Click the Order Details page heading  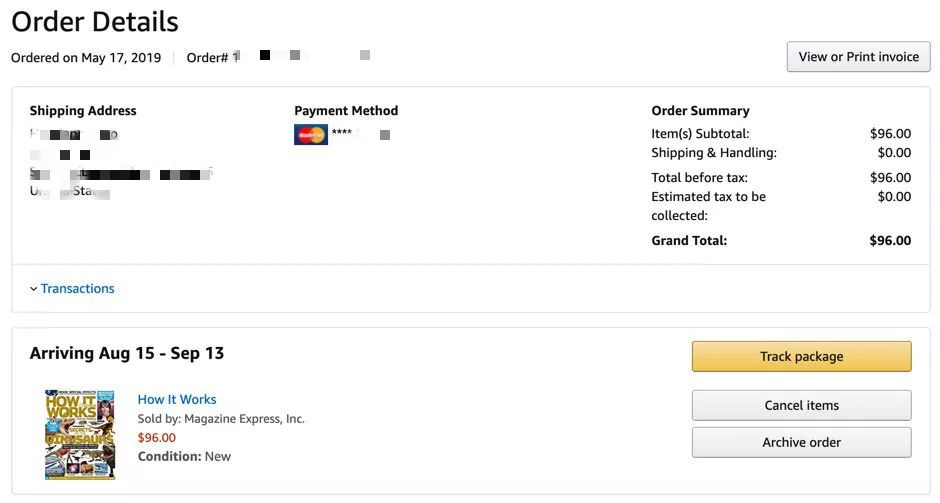click(x=95, y=21)
